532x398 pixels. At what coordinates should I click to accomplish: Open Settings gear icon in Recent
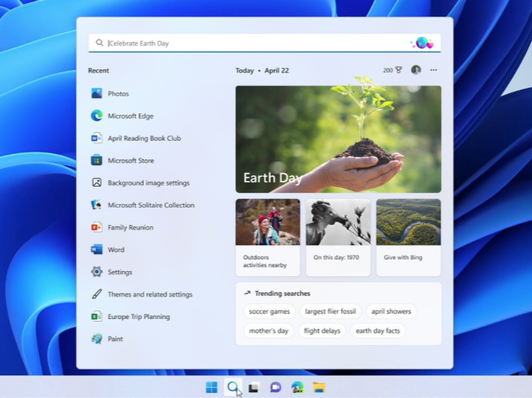point(97,272)
